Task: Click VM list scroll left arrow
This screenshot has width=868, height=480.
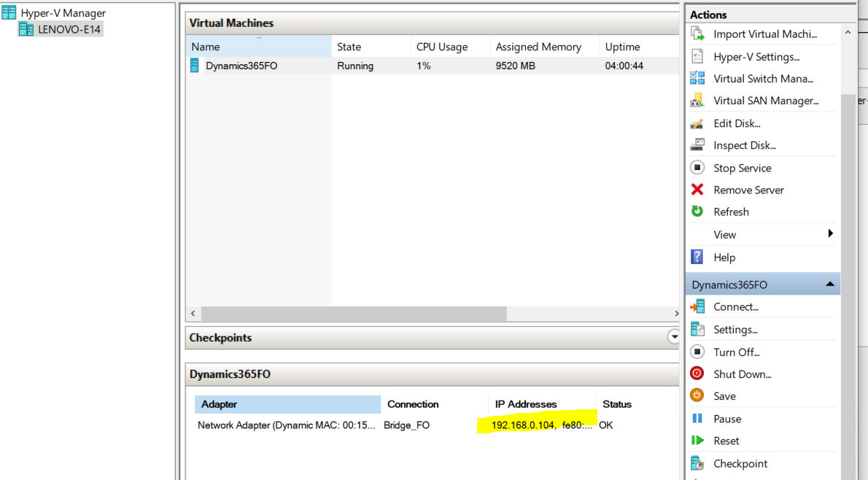Action: [x=193, y=314]
